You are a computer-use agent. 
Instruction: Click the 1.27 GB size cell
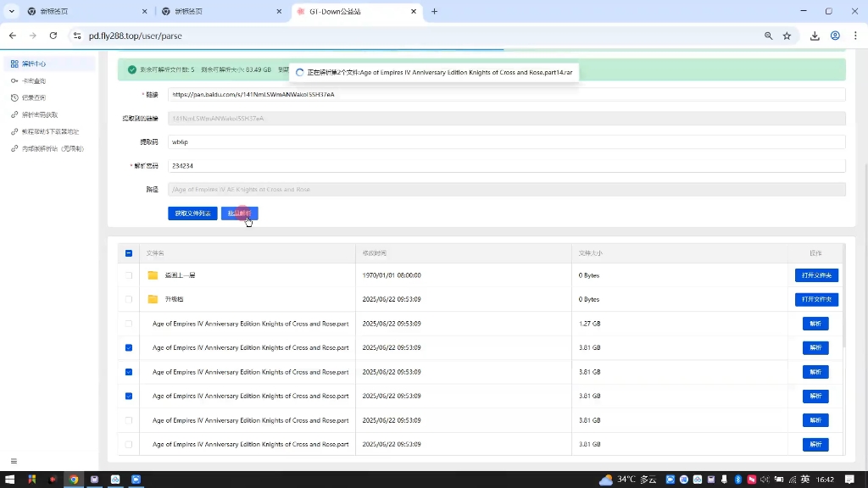(x=590, y=324)
